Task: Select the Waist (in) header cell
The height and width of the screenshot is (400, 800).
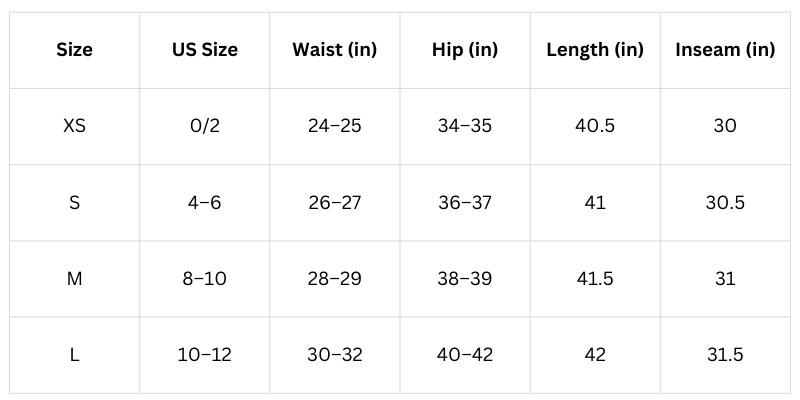Action: (x=334, y=50)
